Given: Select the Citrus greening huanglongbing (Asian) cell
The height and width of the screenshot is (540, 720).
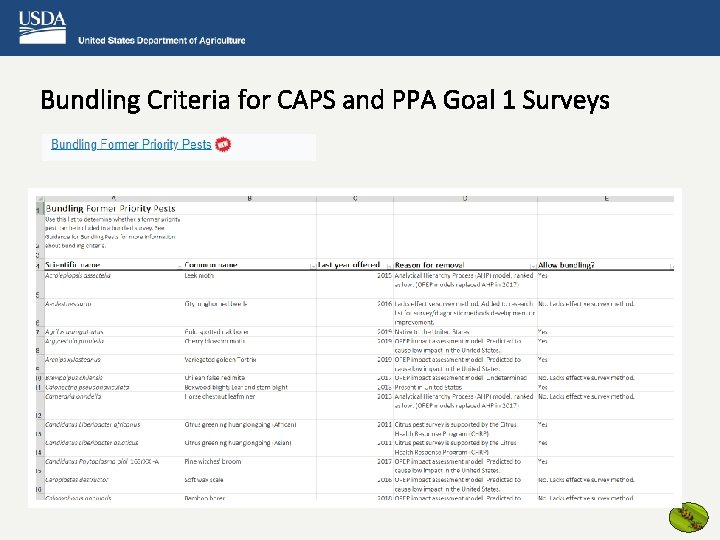Looking at the screenshot, I should [x=249, y=447].
